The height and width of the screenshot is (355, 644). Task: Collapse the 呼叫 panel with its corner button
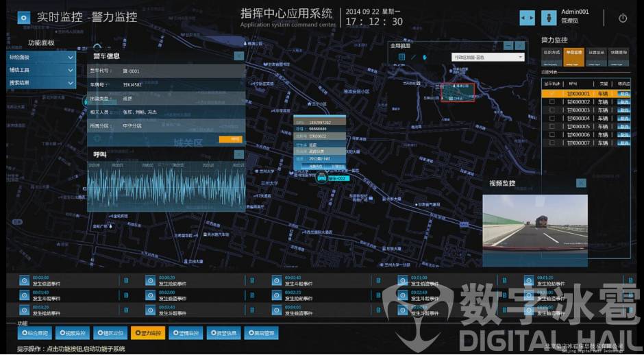[x=238, y=154]
